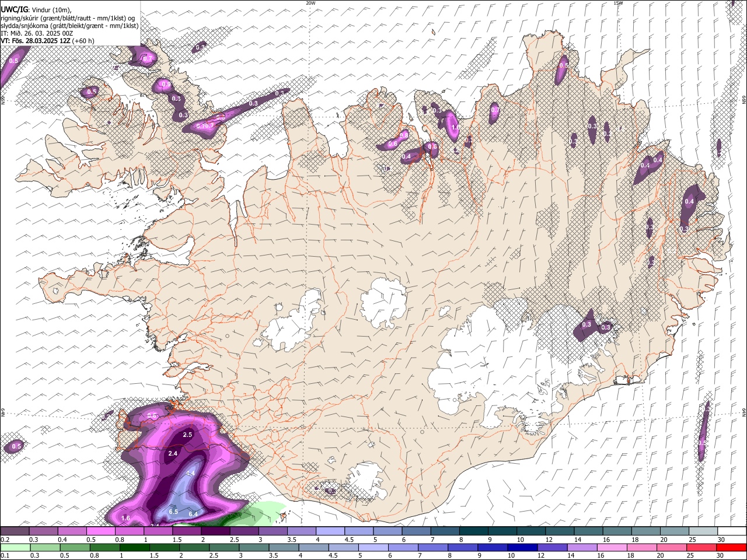This screenshot has height=560, width=747.
Task: Click the upper legend swatch between 25 and 30
Action: (x=703, y=531)
